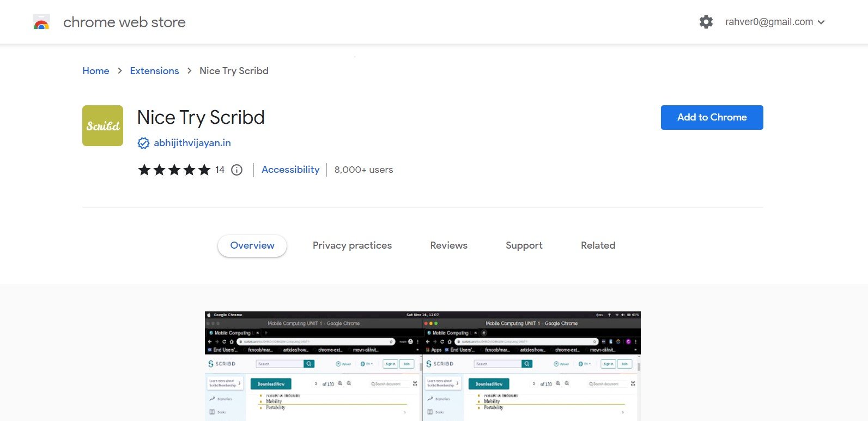Select the Overview tab

point(252,245)
